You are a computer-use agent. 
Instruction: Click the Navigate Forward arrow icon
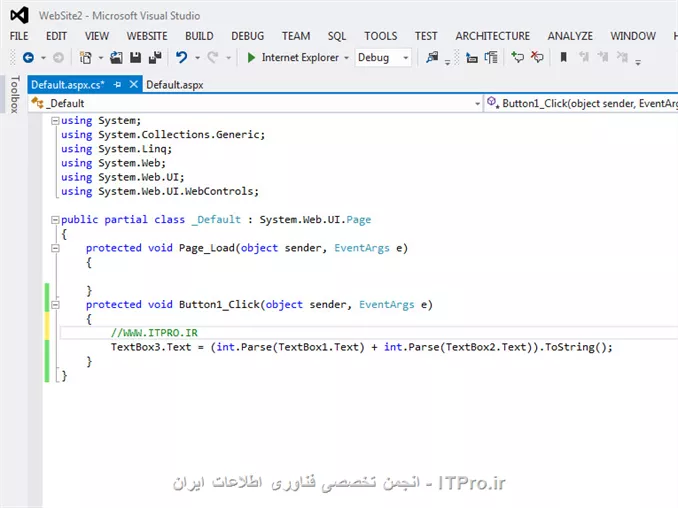tap(58, 58)
